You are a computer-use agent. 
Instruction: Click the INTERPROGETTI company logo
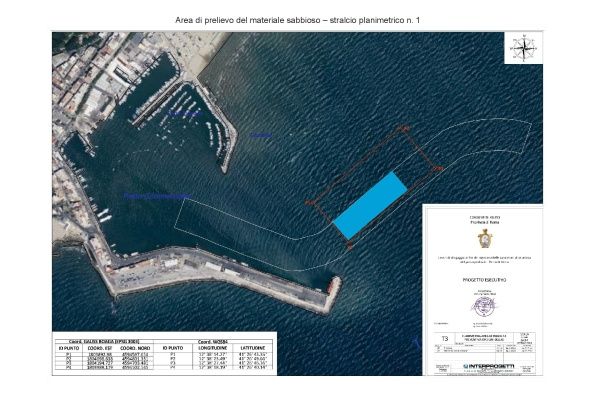pyautogui.click(x=488, y=366)
